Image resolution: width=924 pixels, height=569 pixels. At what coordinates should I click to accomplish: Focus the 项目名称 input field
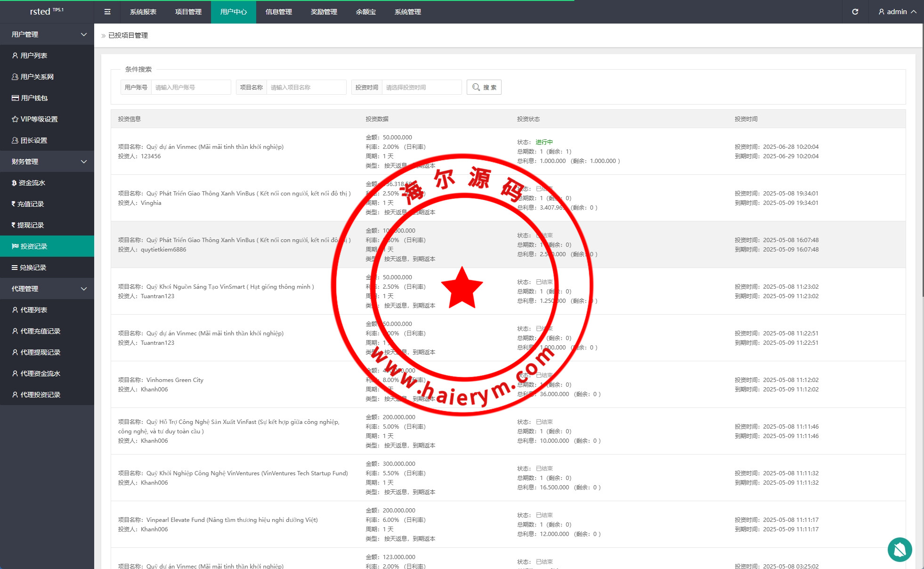(x=306, y=87)
